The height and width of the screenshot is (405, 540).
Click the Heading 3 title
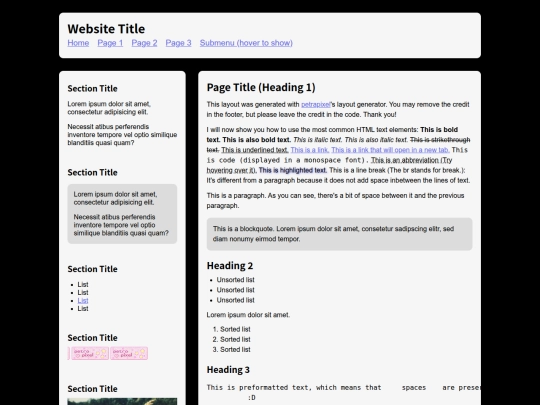click(228, 370)
